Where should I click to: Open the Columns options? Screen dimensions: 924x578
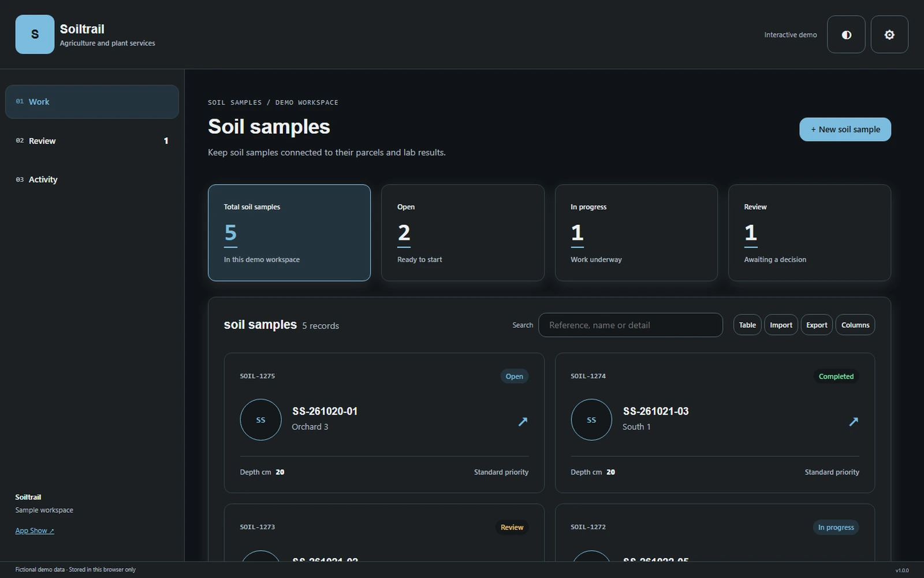pos(855,325)
